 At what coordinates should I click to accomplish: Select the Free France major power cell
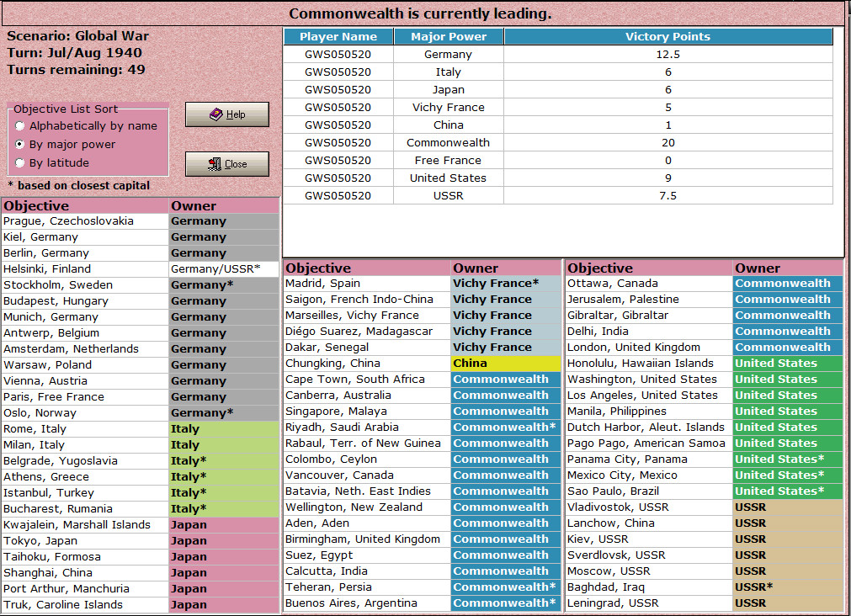point(449,161)
